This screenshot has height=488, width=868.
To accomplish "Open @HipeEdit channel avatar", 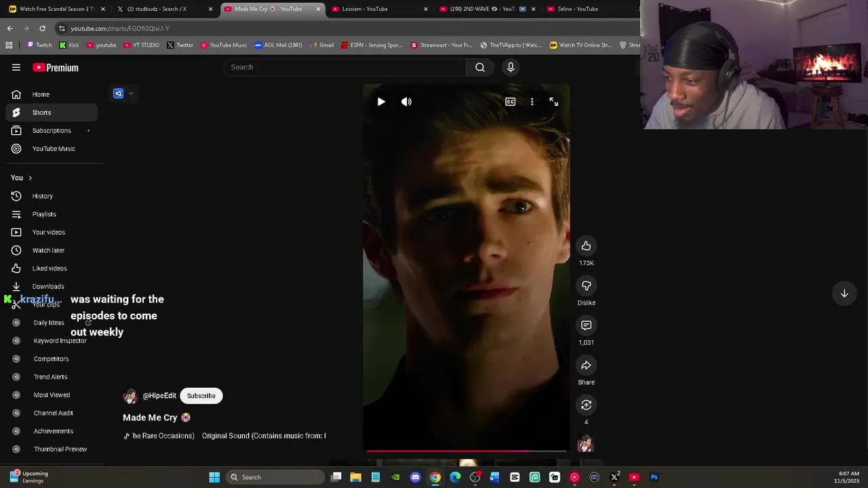I will (130, 396).
